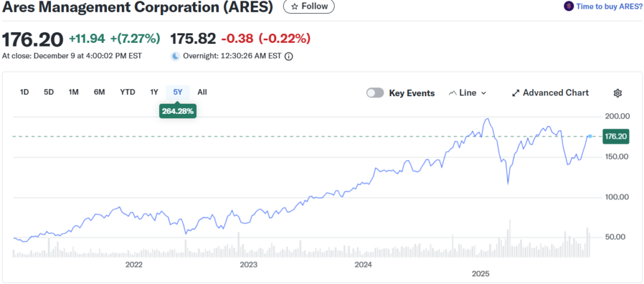Toggle the Key Events switch
The height and width of the screenshot is (284, 644).
coord(375,93)
